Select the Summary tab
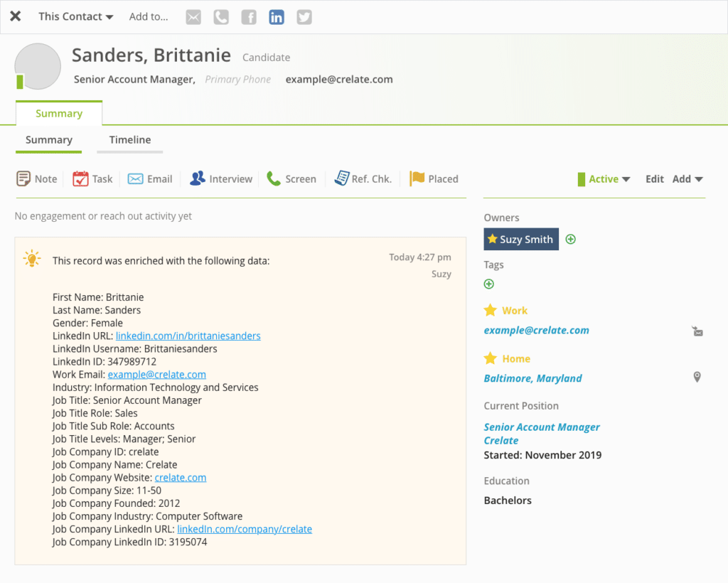This screenshot has width=728, height=583. tap(48, 139)
